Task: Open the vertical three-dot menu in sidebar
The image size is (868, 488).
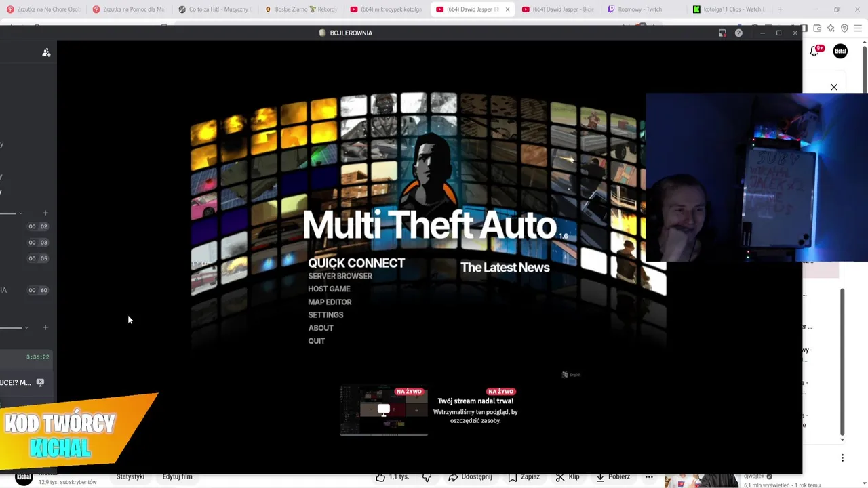Action: 842,457
